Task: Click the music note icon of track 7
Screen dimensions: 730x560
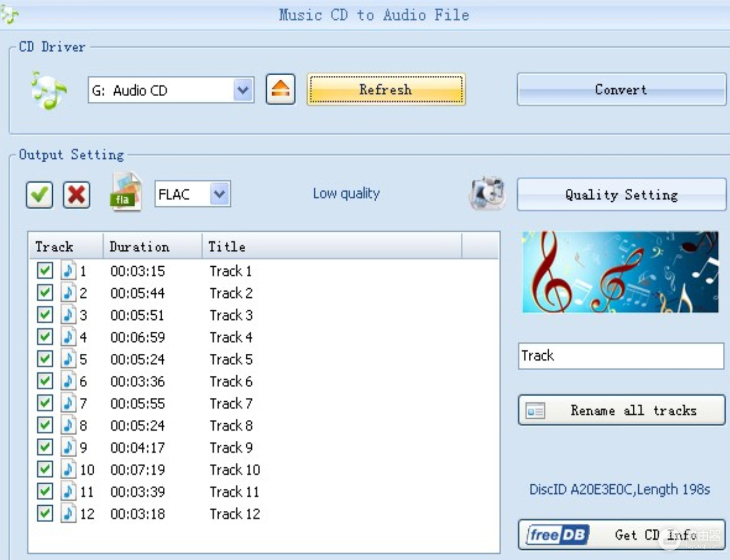Action: pos(69,403)
